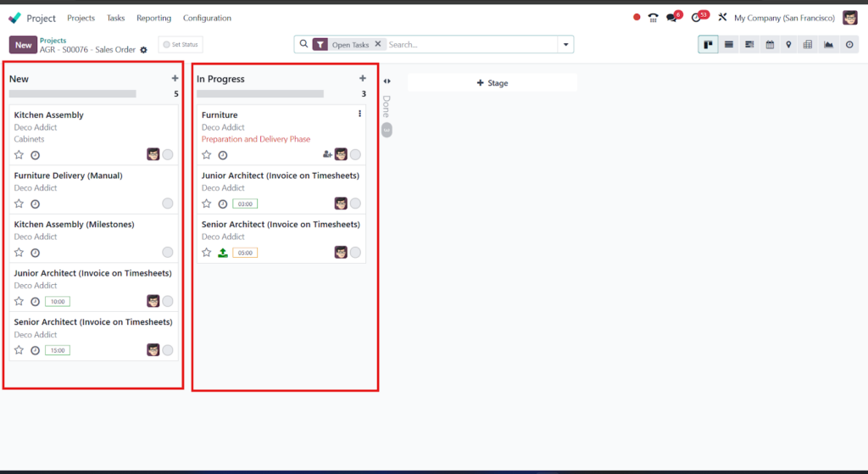Open the Furniture card three-dot menu
This screenshot has height=474, width=868.
coord(359,114)
